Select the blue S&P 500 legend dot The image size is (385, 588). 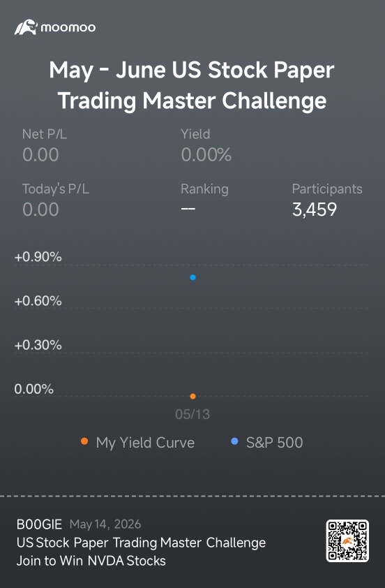[x=234, y=441]
